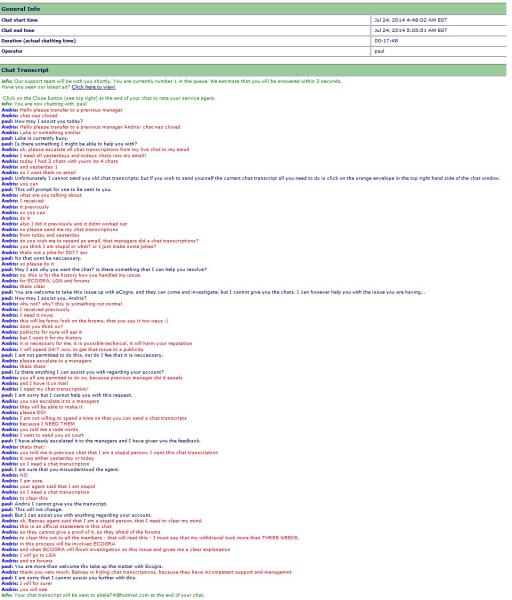Image resolution: width=512 pixels, height=600 pixels.
Task: Click the 'I am not permitted to do this' line
Action: (82, 355)
